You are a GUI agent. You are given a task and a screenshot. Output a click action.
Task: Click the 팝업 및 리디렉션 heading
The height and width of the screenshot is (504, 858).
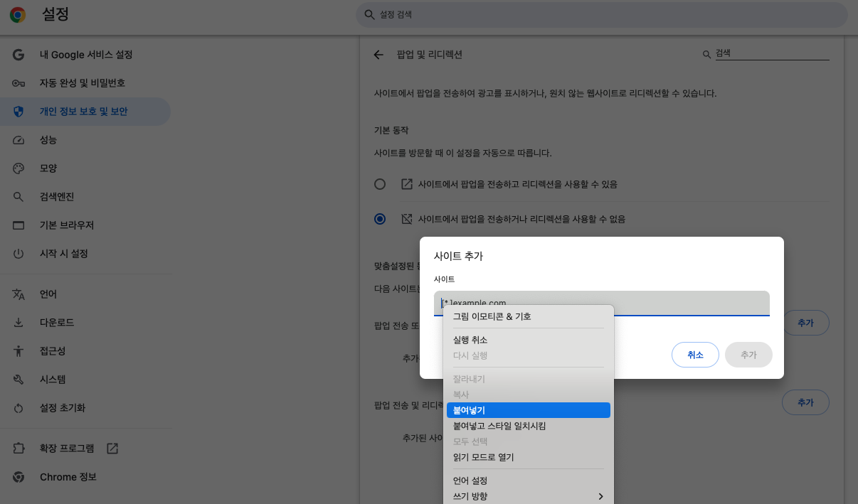pyautogui.click(x=430, y=55)
